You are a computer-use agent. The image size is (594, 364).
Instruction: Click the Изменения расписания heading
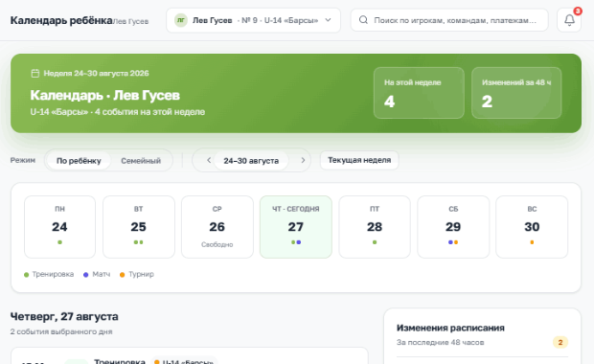click(x=450, y=328)
